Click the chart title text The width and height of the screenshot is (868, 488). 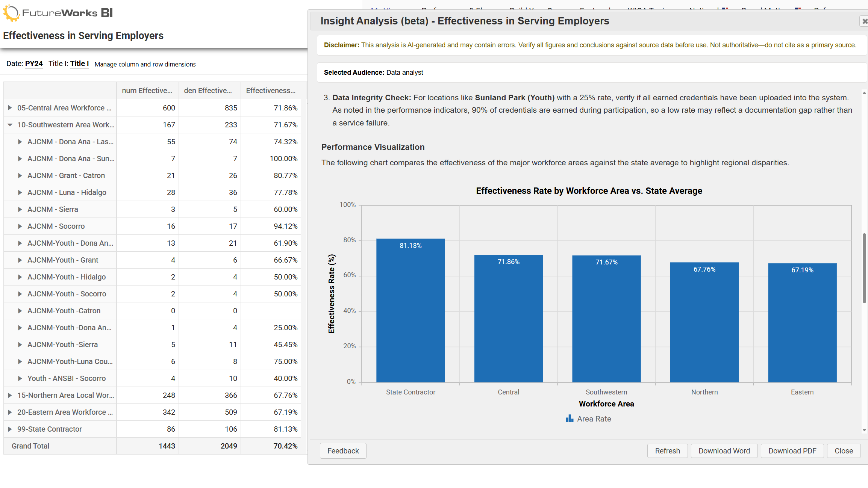pos(589,191)
